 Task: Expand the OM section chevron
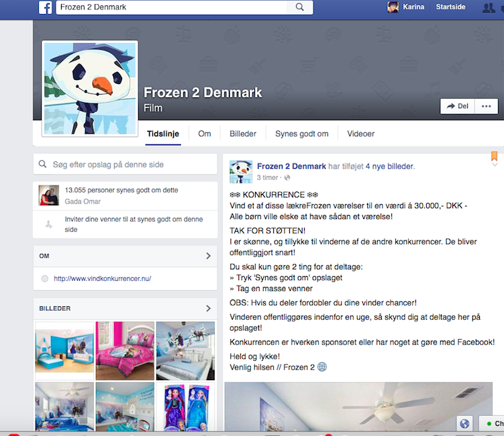tap(208, 256)
